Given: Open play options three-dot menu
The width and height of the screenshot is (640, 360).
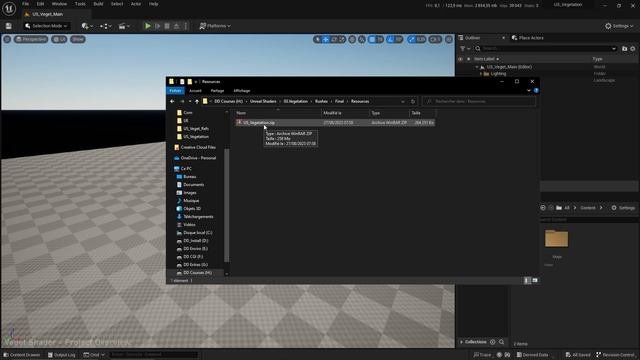Looking at the screenshot, I should coord(186,26).
